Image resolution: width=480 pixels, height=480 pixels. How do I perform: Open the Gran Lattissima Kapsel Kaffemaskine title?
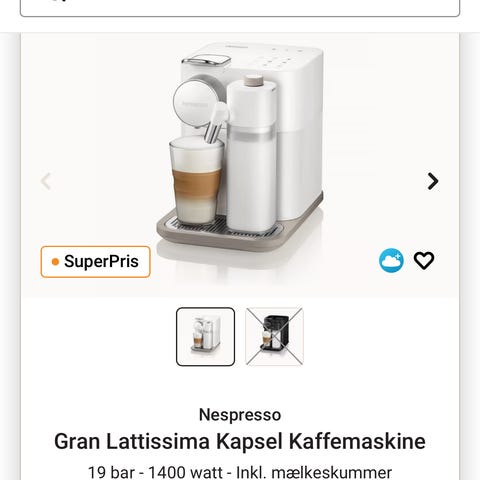tap(240, 441)
